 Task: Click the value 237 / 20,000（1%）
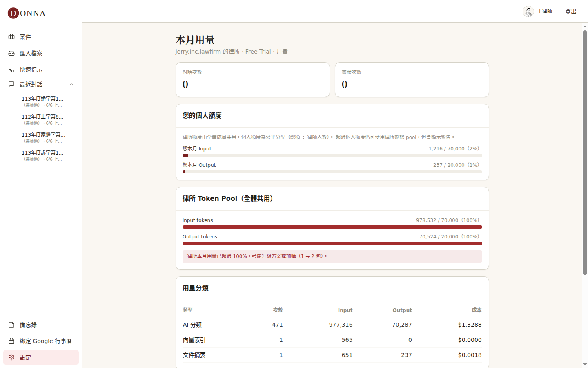click(x=458, y=165)
